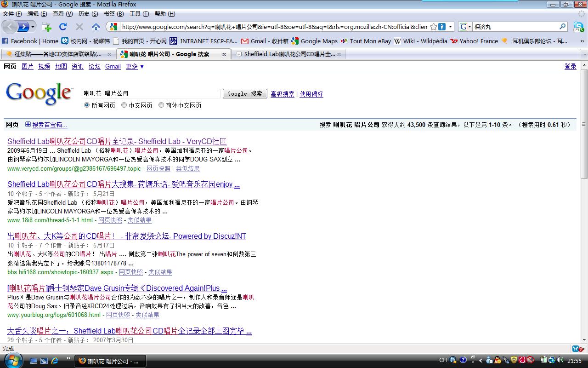Open the first result Sheffield Lab VeryCD社区
Viewport: 588px width, 368px height.
(x=117, y=141)
